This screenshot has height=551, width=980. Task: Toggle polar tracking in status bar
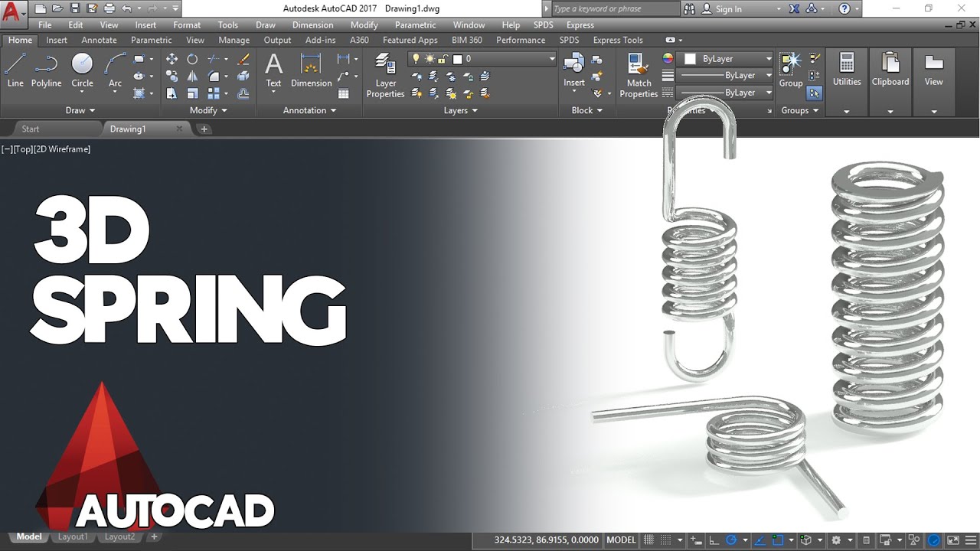(x=731, y=540)
